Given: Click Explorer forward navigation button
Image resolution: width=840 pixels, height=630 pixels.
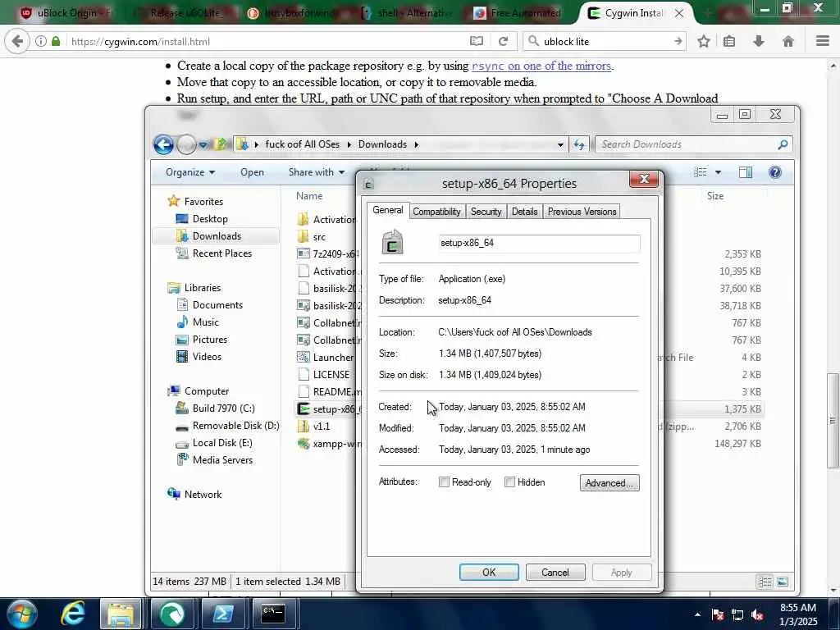Looking at the screenshot, I should 186,144.
